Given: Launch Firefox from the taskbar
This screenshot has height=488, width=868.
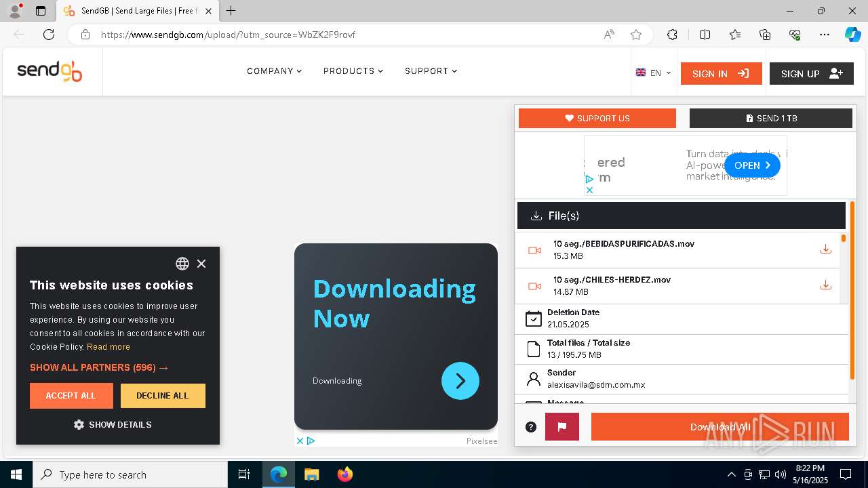Looking at the screenshot, I should pos(345,474).
